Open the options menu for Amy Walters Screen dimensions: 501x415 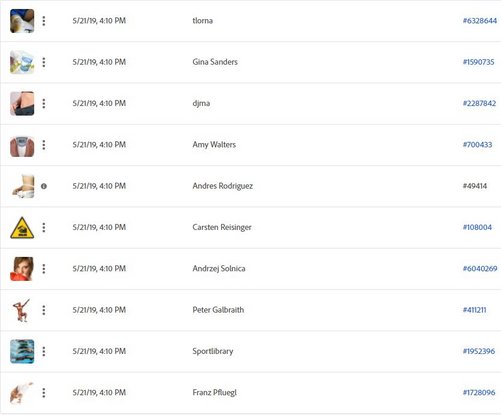44,145
